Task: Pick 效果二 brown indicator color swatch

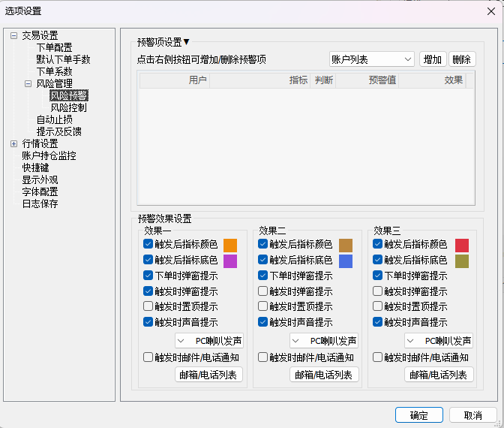Action: 346,246
